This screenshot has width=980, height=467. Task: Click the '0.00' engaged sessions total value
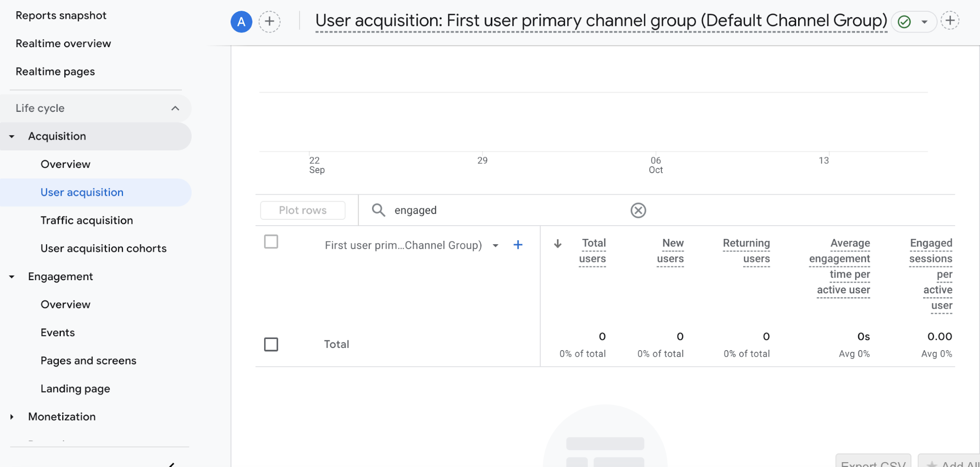coord(939,337)
